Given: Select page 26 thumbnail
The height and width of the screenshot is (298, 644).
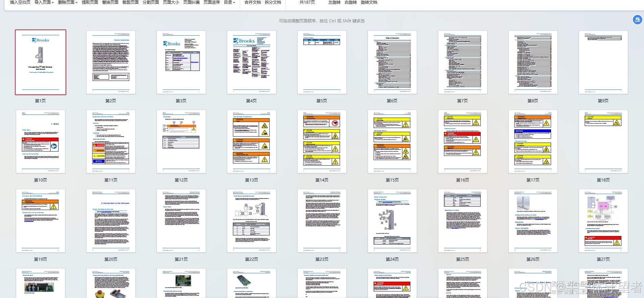Looking at the screenshot, I should point(533,221).
